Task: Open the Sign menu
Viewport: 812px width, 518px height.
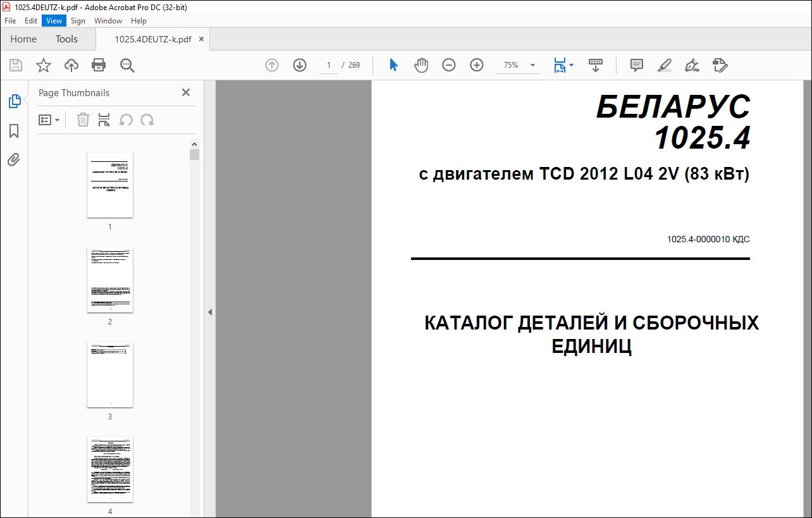Action: tap(78, 21)
